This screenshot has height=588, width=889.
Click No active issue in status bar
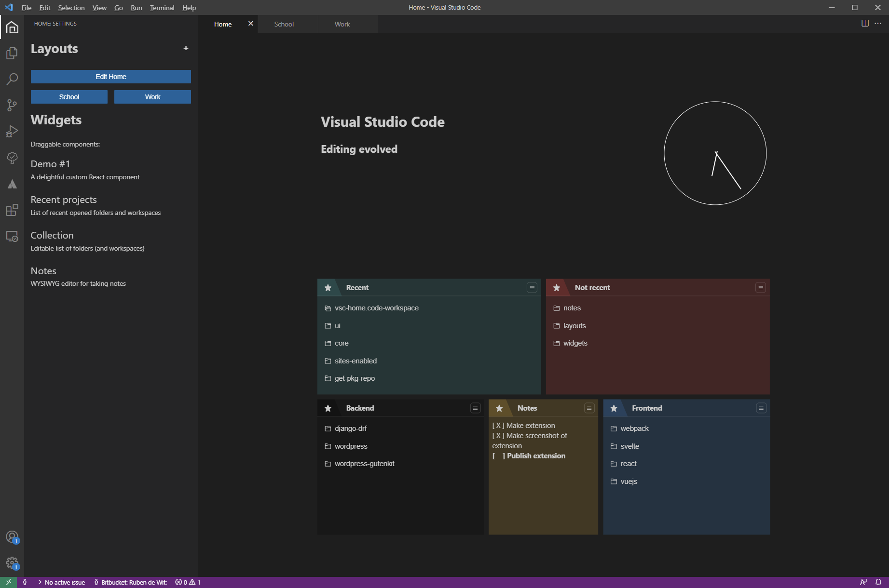pyautogui.click(x=61, y=582)
